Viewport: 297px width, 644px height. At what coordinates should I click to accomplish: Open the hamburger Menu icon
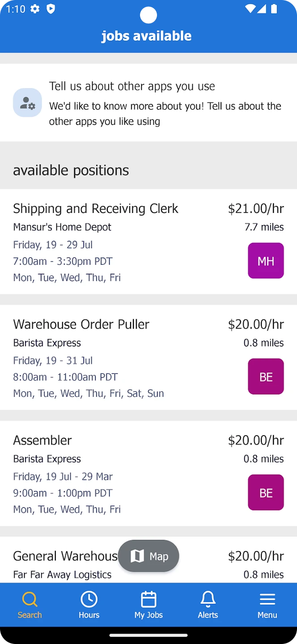coord(267,599)
